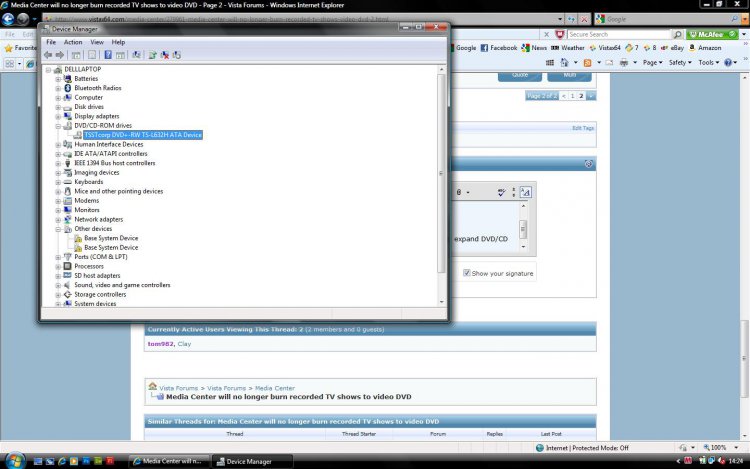Expand the Network adapters node
This screenshot has height=469, width=750.
click(x=58, y=219)
